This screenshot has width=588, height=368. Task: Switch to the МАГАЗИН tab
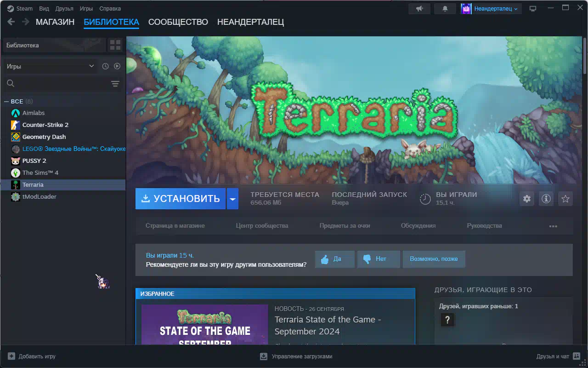click(55, 22)
